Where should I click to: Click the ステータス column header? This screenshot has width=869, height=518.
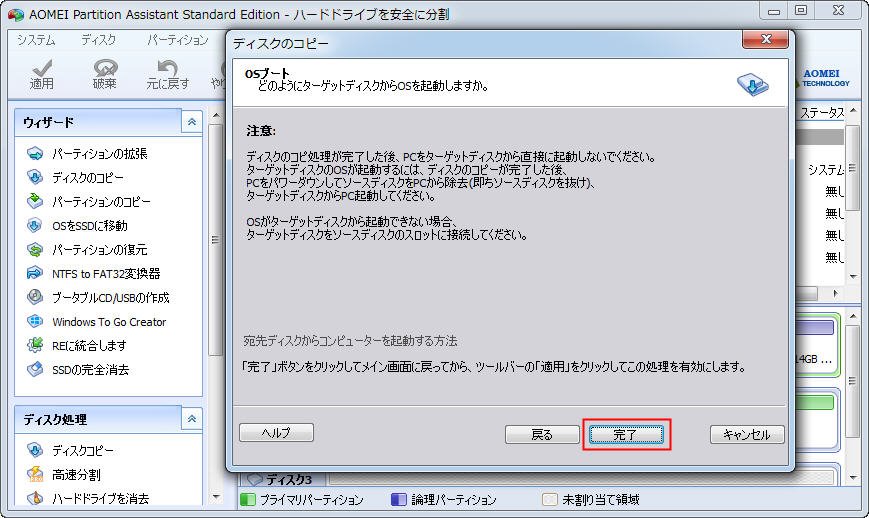[822, 112]
